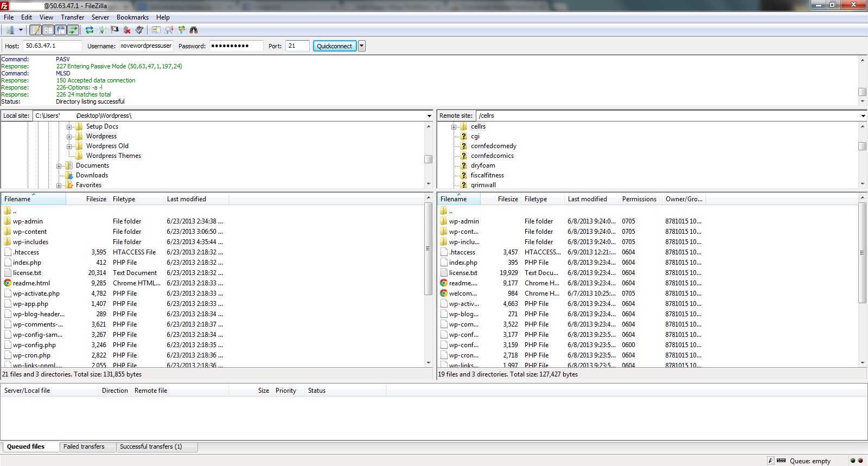
Task: Select dryfoam in remote tree
Action: click(483, 165)
